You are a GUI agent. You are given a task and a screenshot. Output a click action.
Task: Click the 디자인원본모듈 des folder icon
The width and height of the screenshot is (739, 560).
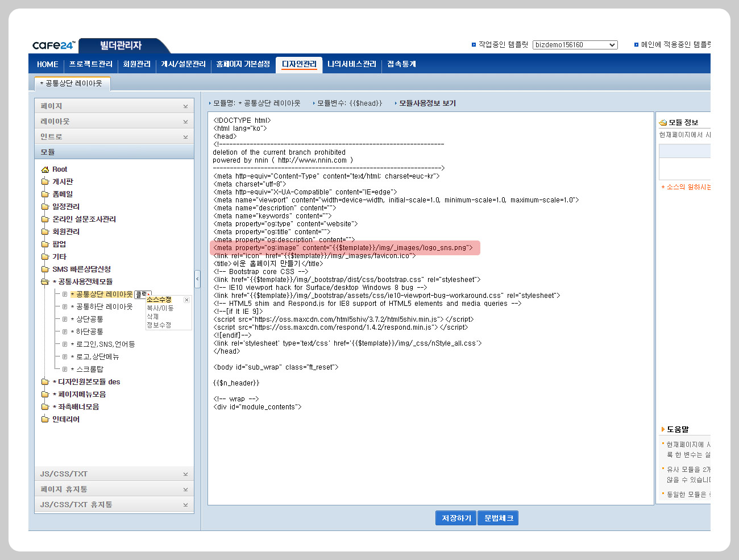pos(45,382)
